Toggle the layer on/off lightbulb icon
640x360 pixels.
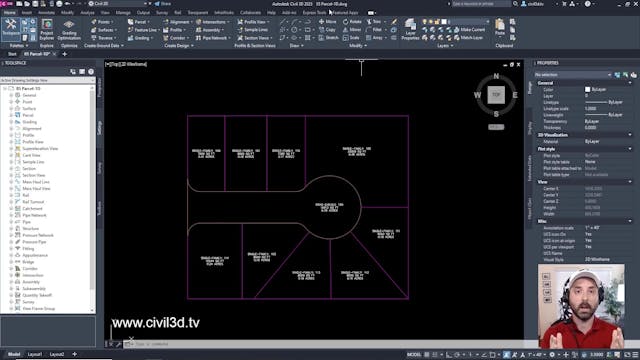click(x=424, y=22)
